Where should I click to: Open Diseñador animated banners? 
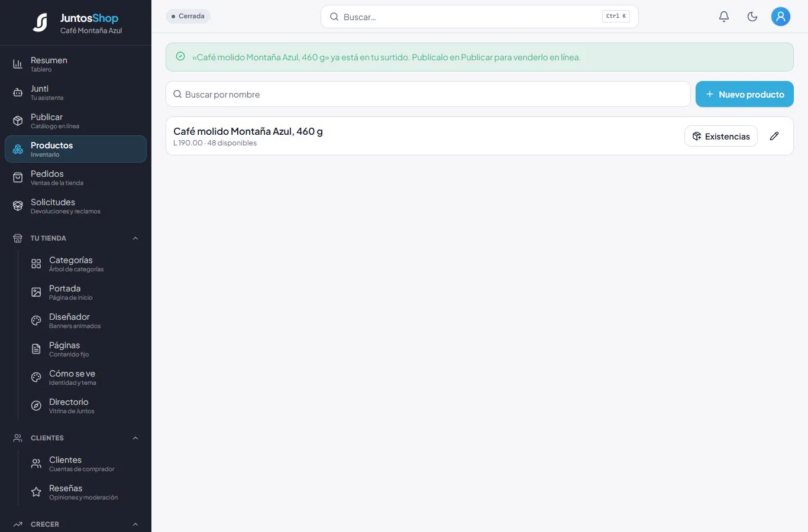[85, 320]
